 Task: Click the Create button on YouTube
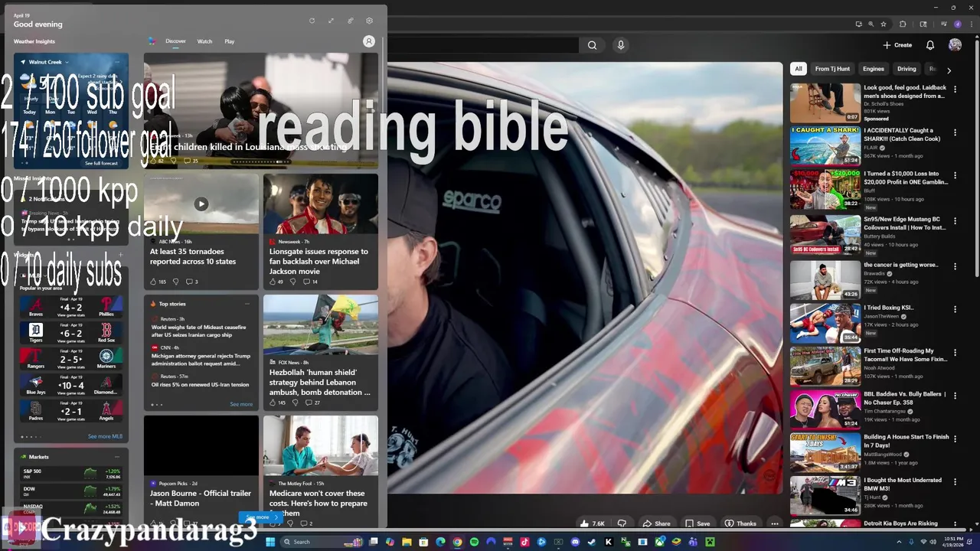click(x=897, y=45)
